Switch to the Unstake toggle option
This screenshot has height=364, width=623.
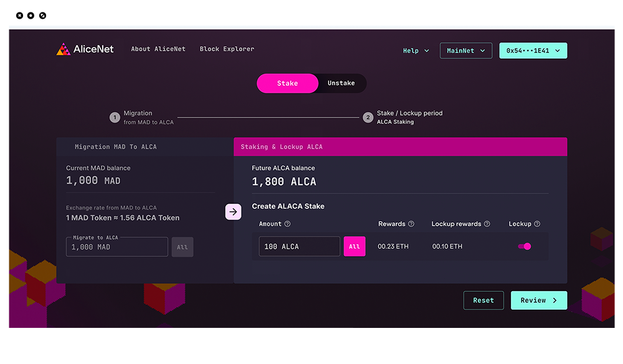[x=341, y=83]
